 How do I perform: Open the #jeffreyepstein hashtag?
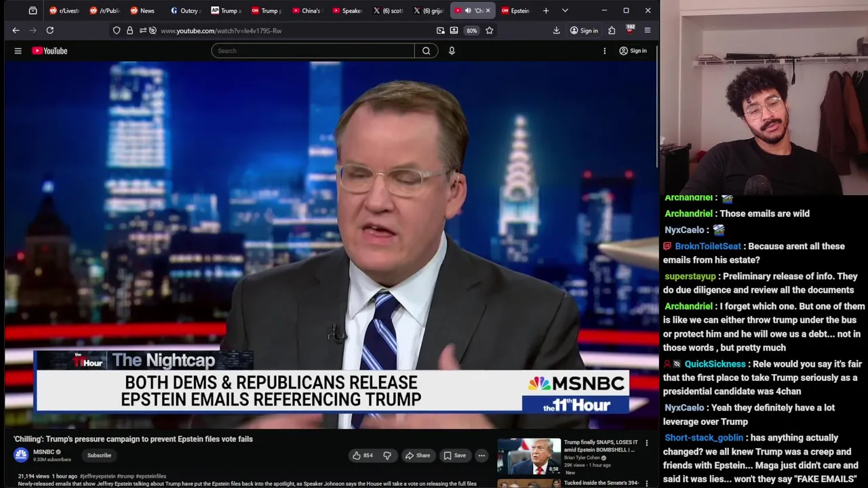click(98, 476)
